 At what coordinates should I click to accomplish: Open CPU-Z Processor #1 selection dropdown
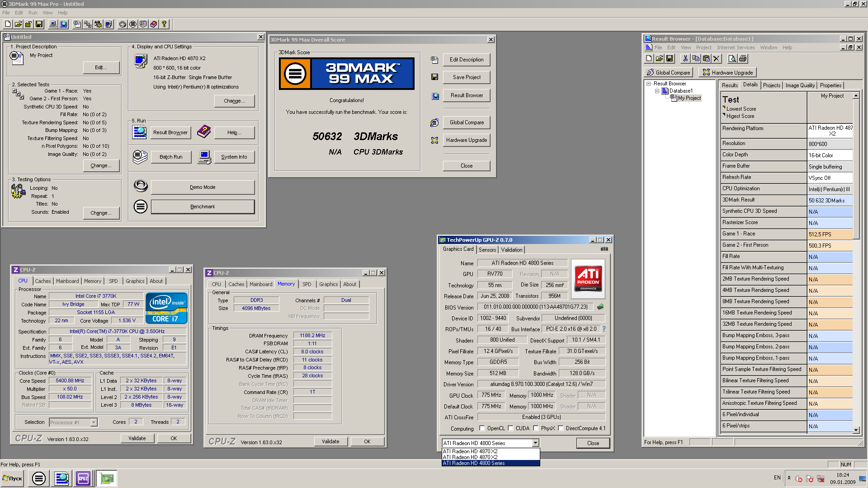(x=94, y=422)
